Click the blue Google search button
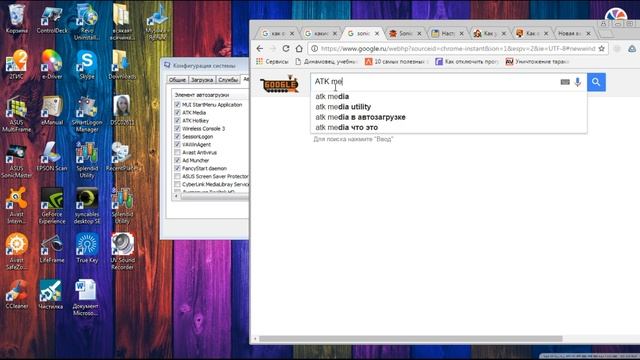The image size is (640, 360). (596, 82)
